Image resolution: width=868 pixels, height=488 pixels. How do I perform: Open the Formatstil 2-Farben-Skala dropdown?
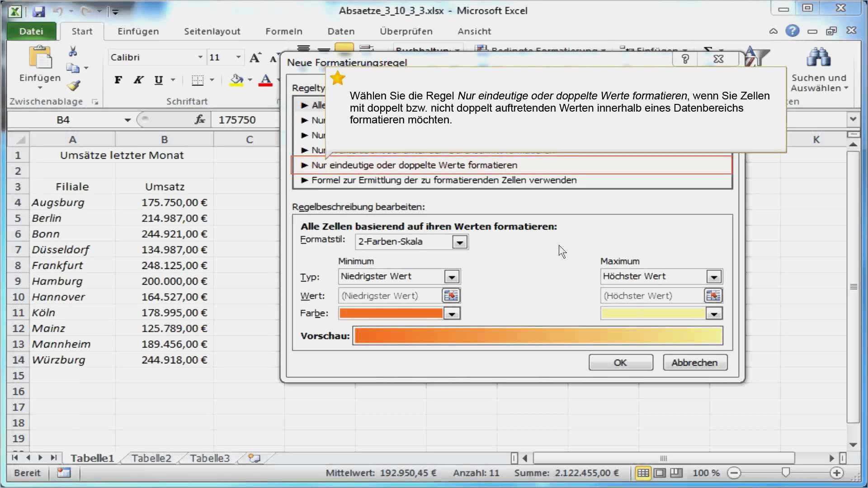click(460, 242)
